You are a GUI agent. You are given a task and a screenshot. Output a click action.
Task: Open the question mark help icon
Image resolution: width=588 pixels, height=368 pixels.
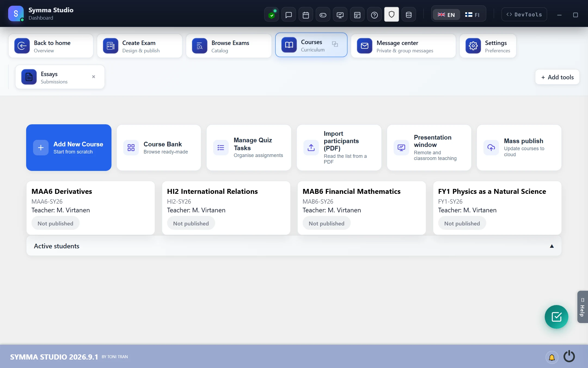(374, 15)
